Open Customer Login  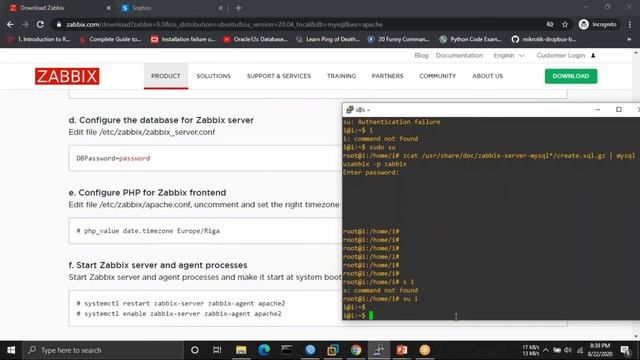pos(566,55)
